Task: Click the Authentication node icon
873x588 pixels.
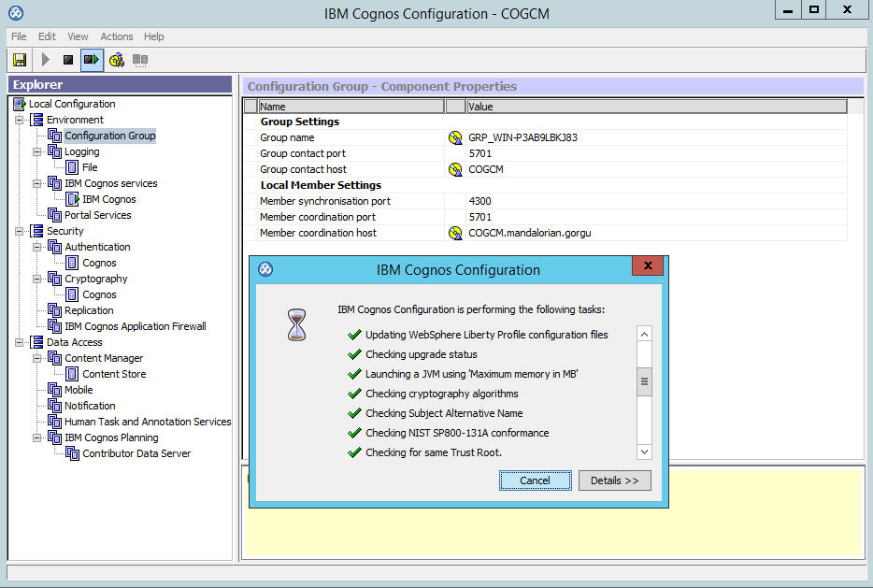Action: [54, 247]
